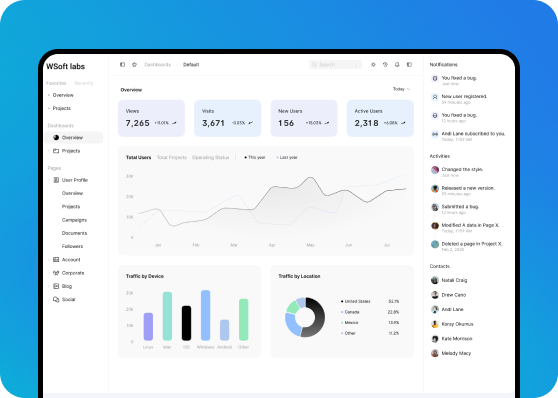Open the Campaigns page link
The width and height of the screenshot is (558, 398).
pyautogui.click(x=74, y=220)
